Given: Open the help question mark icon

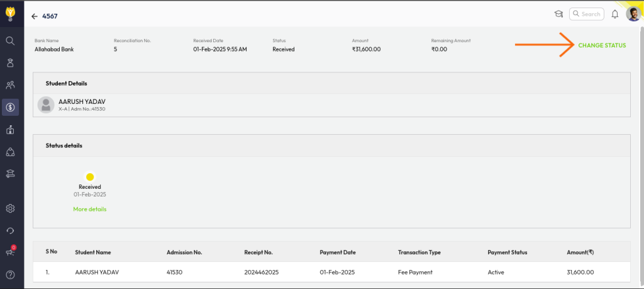Looking at the screenshot, I should [11, 275].
